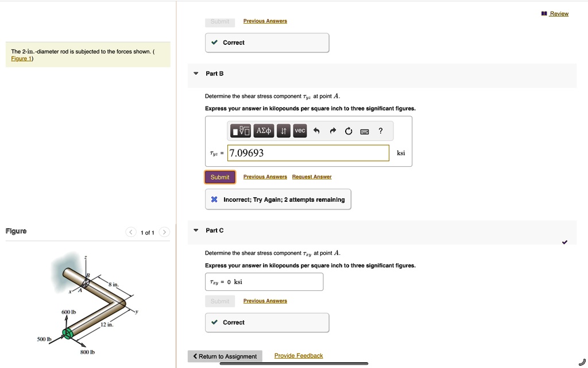Open the answer box help

point(380,131)
